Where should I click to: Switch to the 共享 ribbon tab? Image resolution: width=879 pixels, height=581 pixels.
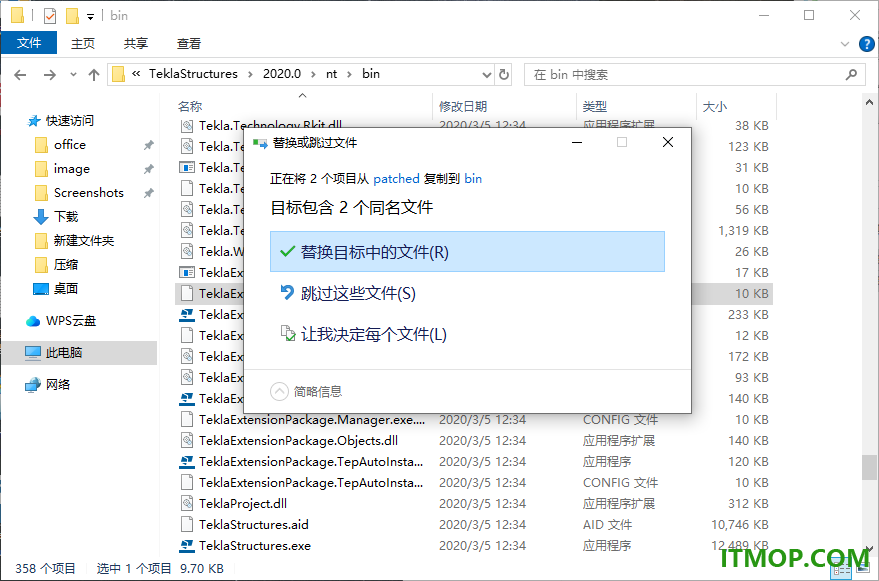coord(136,43)
